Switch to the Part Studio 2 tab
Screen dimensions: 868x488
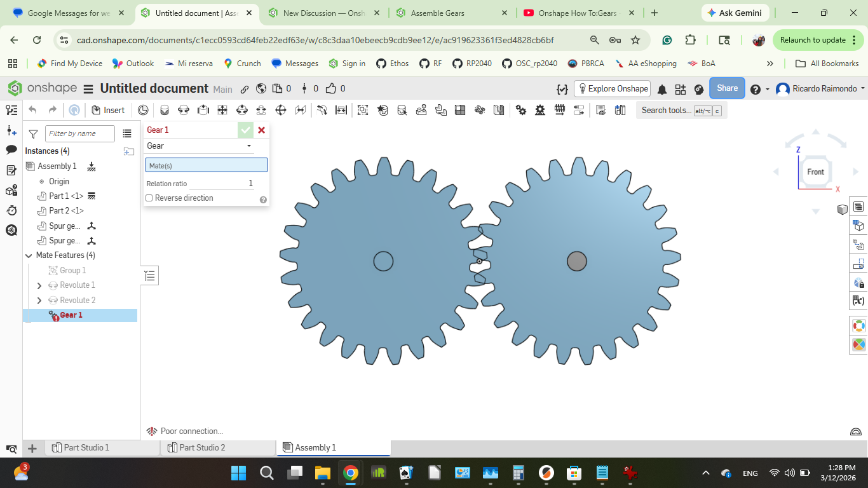[201, 448]
